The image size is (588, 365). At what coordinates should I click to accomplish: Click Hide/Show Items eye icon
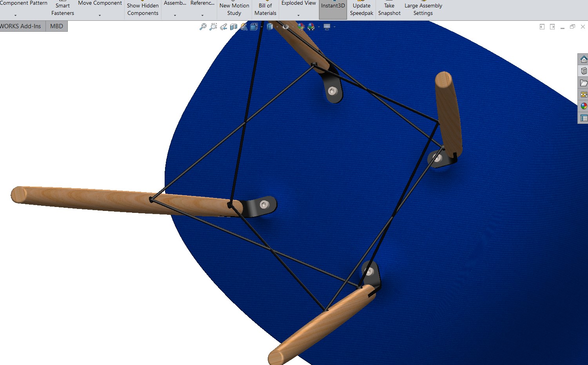(x=286, y=27)
